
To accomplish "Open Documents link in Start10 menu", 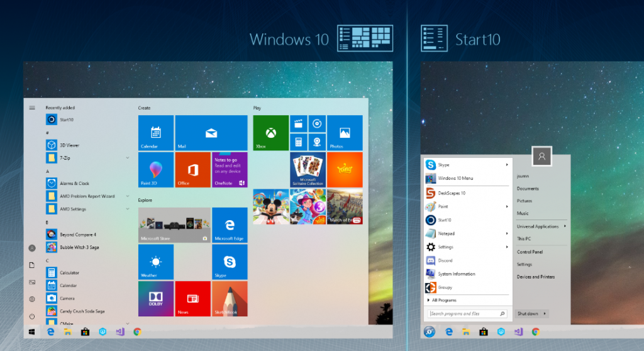I will point(528,189).
